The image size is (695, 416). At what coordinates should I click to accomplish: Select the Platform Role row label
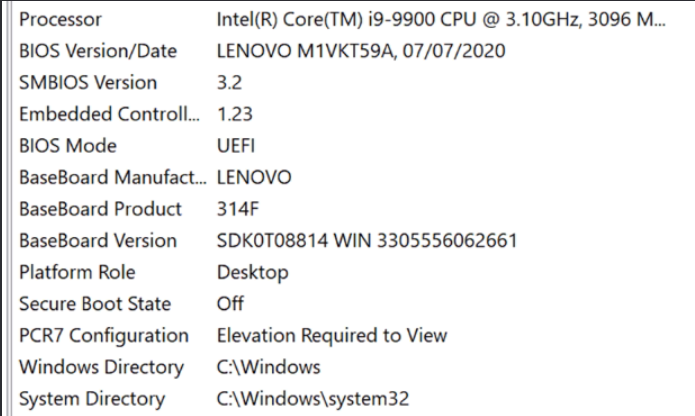(x=77, y=272)
